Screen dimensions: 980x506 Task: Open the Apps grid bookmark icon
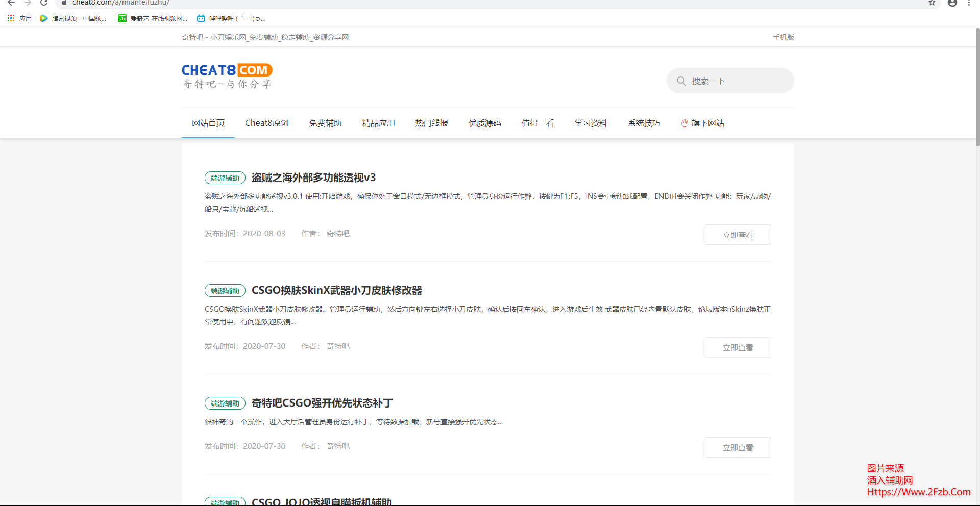click(x=11, y=18)
